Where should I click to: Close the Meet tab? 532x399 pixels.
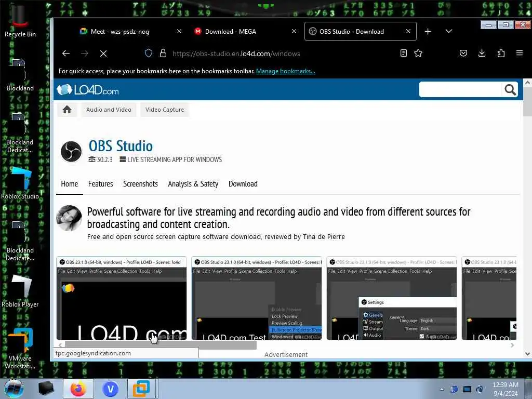click(179, 31)
